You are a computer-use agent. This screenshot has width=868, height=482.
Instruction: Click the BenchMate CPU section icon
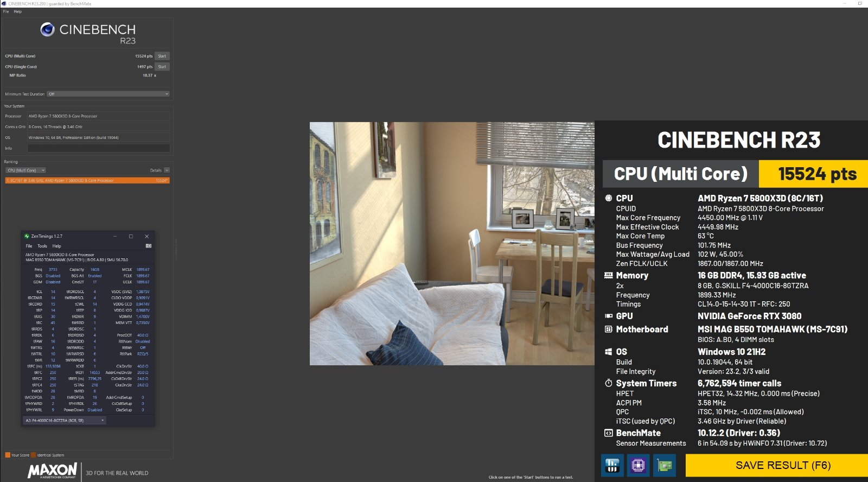coord(609,198)
